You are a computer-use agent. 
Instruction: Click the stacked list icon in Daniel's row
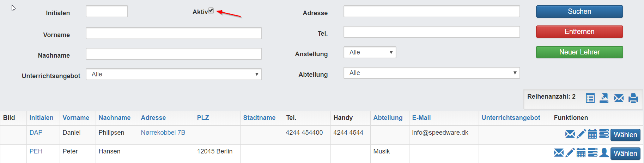[x=604, y=133]
